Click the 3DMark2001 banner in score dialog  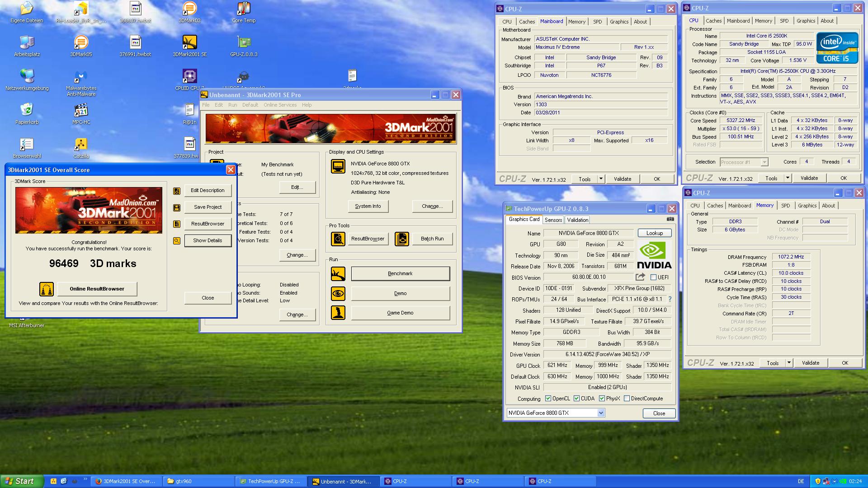tap(89, 211)
